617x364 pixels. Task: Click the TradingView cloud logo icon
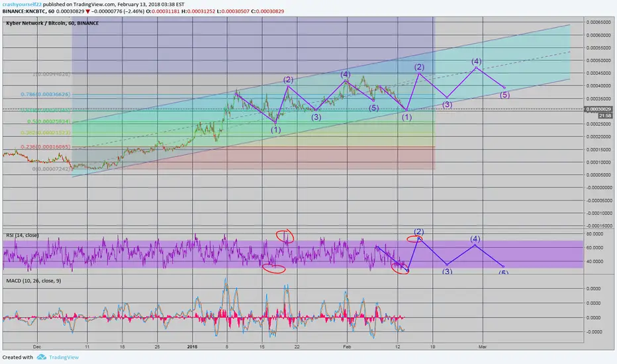[x=41, y=357]
